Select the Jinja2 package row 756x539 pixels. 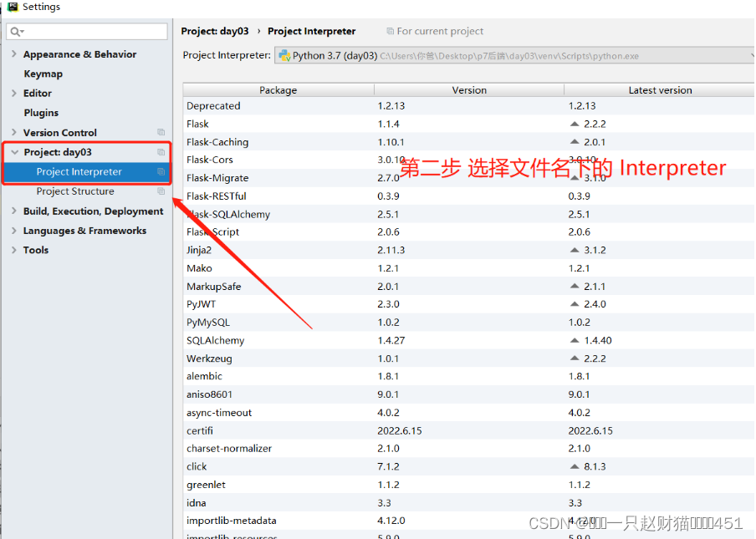[x=468, y=250]
